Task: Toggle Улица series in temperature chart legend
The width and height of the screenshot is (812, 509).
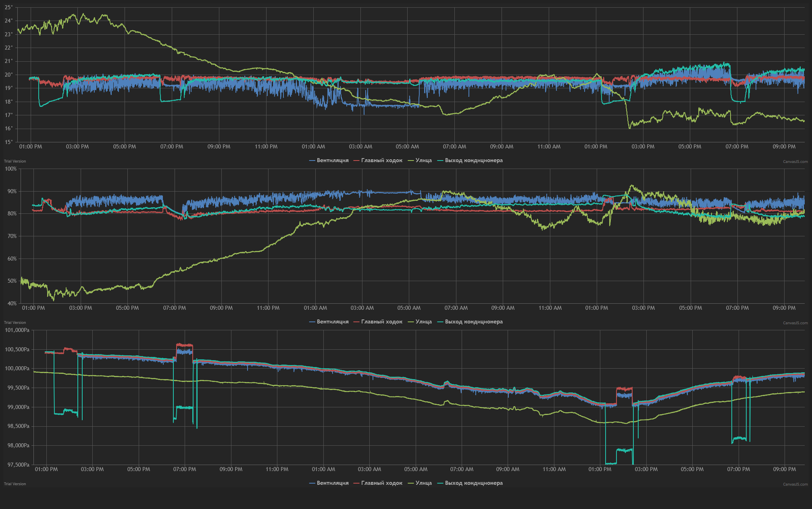Action: (x=420, y=161)
